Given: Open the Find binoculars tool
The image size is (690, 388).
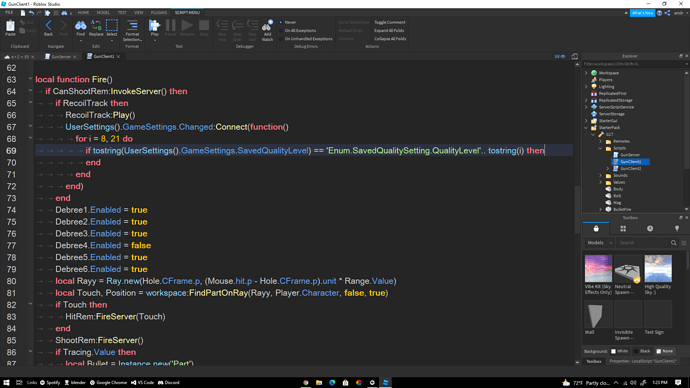Looking at the screenshot, I should click(x=81, y=27).
